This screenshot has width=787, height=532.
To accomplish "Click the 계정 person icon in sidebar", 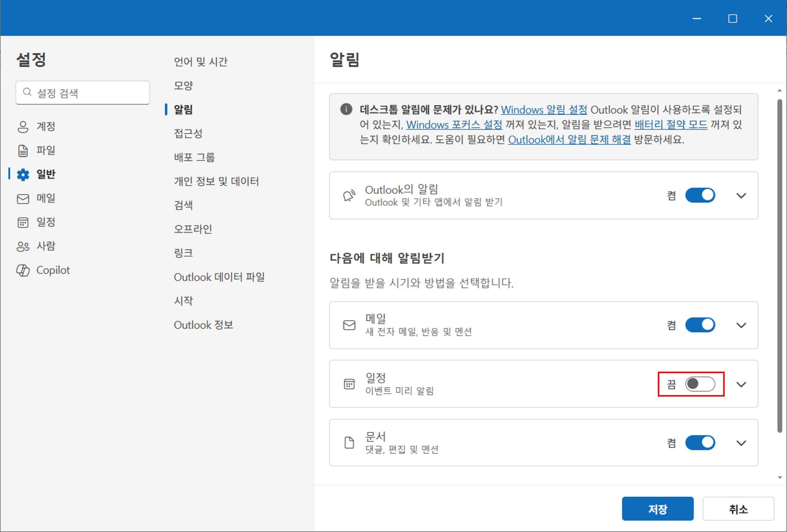I will click(23, 127).
